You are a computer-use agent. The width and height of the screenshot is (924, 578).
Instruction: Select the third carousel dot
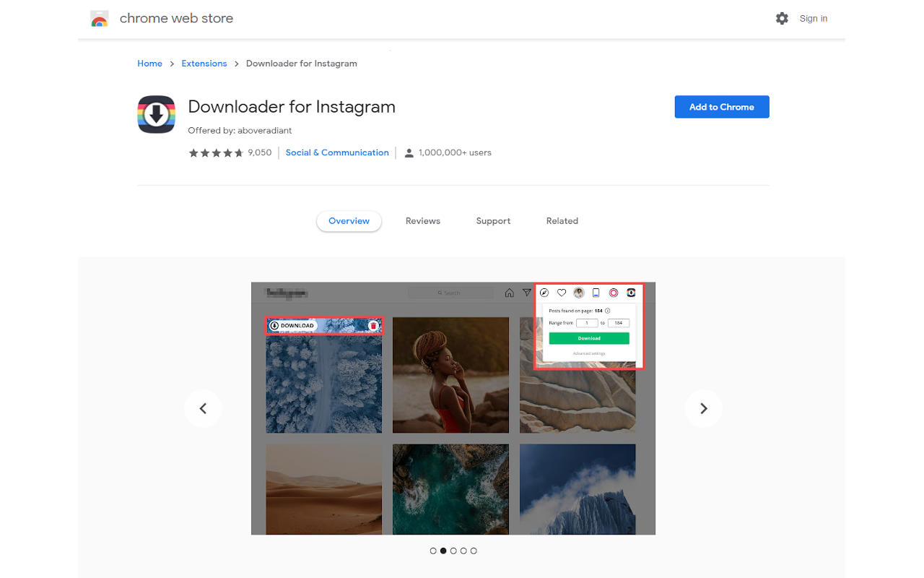click(x=453, y=551)
